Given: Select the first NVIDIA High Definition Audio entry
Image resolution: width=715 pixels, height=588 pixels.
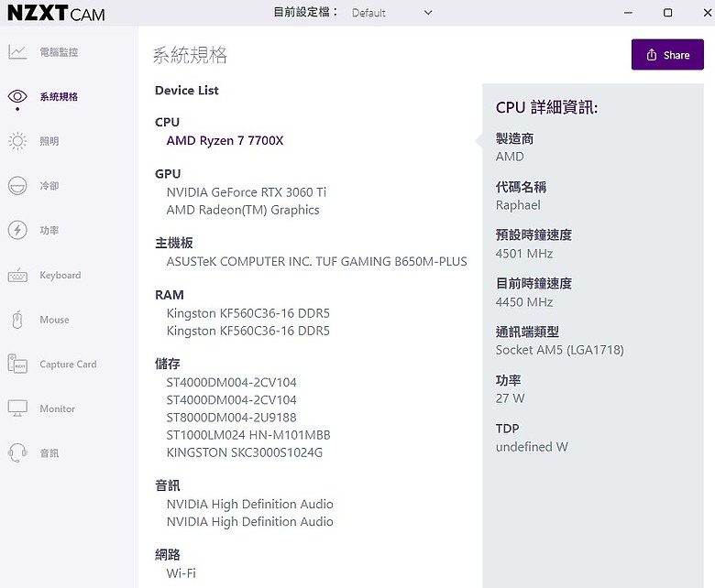Looking at the screenshot, I should click(250, 504).
